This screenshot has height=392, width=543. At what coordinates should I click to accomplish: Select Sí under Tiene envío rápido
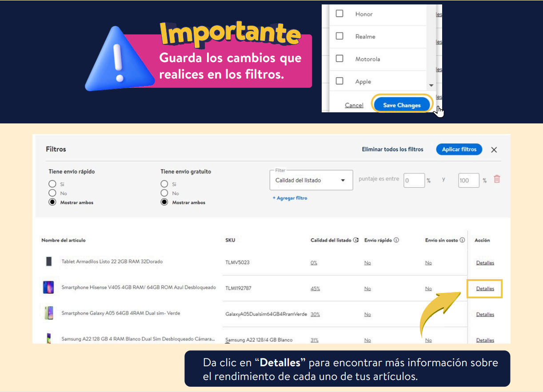tap(52, 184)
